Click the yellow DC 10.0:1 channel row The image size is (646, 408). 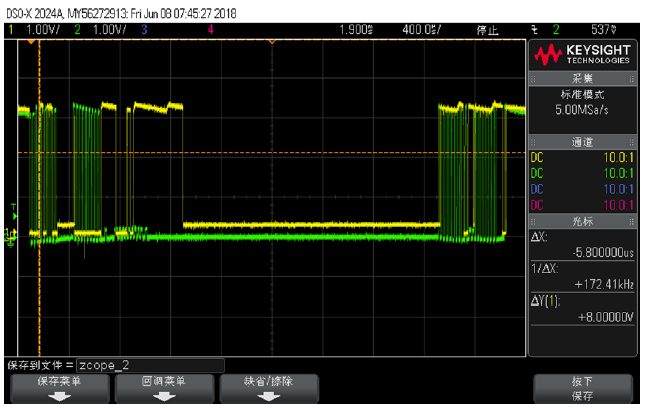pos(582,157)
